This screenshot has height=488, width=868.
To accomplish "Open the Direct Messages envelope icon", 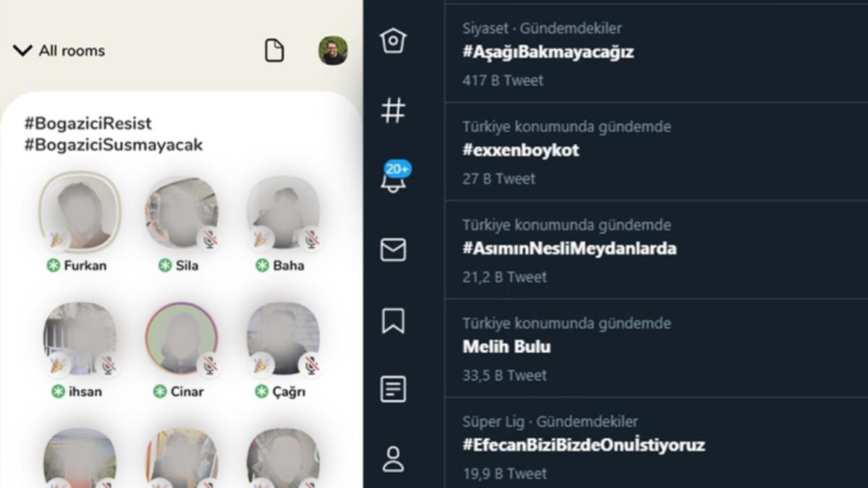I will [392, 249].
